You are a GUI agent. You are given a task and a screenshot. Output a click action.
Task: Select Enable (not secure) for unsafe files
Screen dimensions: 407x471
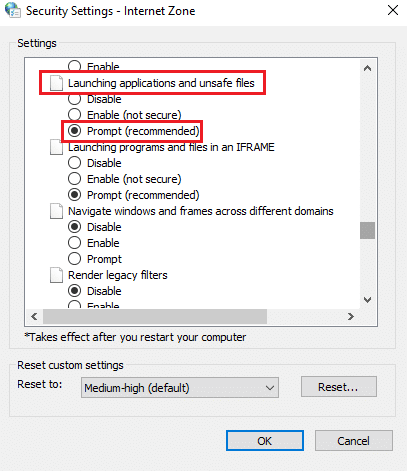(x=125, y=115)
